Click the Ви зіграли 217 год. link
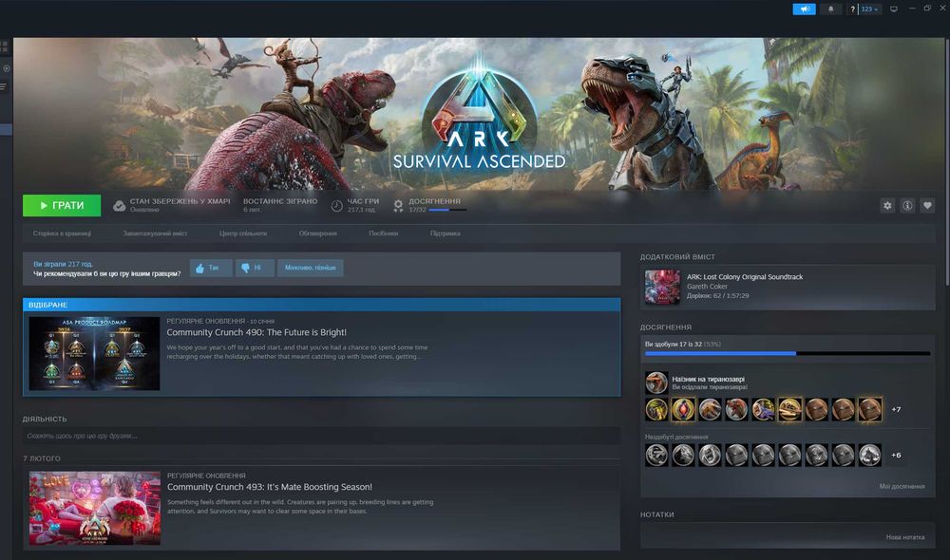 click(x=63, y=264)
